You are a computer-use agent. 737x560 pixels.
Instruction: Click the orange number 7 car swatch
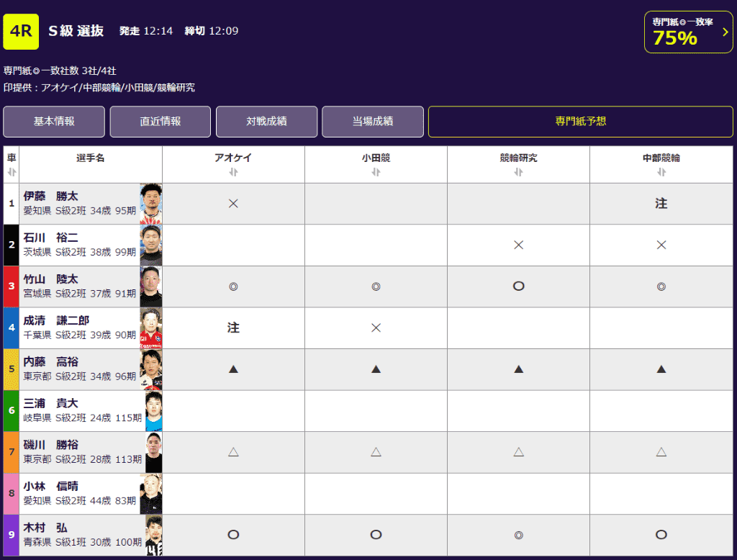click(x=12, y=452)
